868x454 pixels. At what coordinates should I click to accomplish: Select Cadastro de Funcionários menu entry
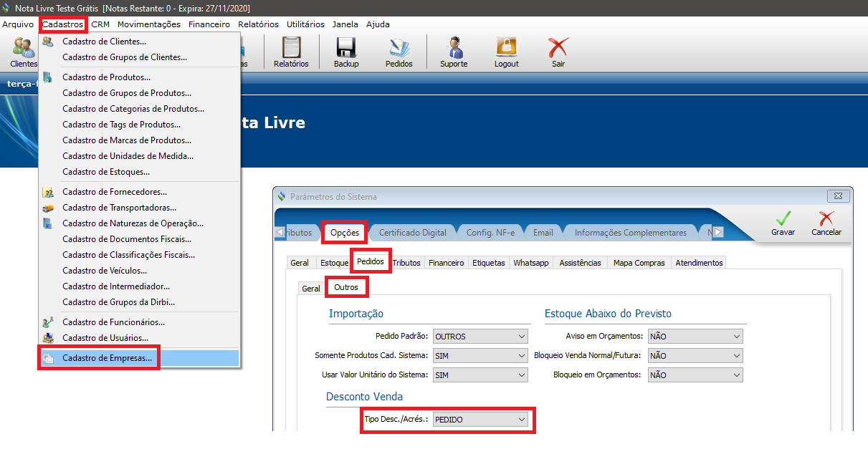point(113,322)
